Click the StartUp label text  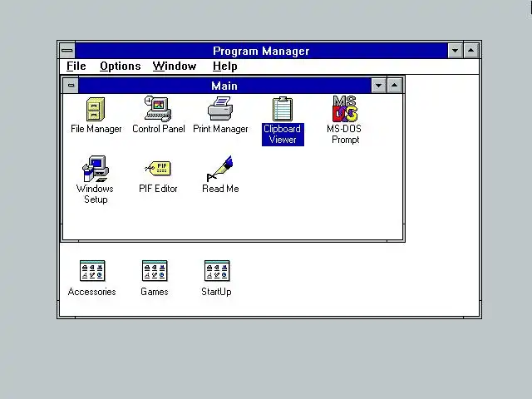click(x=216, y=292)
